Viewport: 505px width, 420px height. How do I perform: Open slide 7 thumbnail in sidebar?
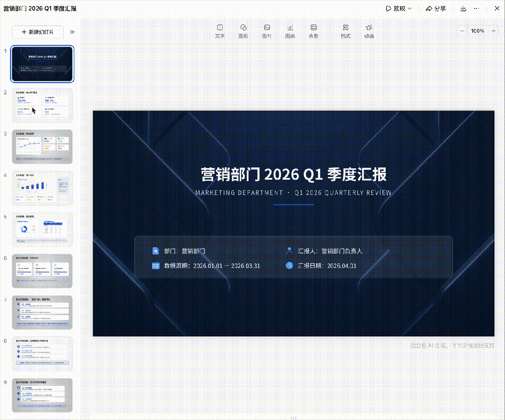pyautogui.click(x=42, y=312)
